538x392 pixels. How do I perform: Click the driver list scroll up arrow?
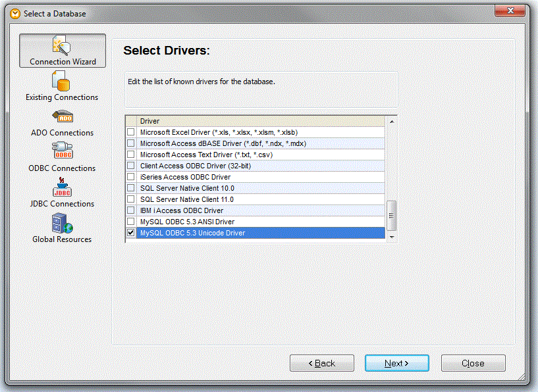click(x=392, y=122)
